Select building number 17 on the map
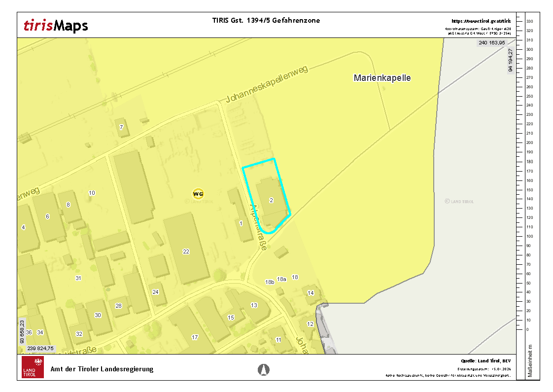 click(x=195, y=337)
